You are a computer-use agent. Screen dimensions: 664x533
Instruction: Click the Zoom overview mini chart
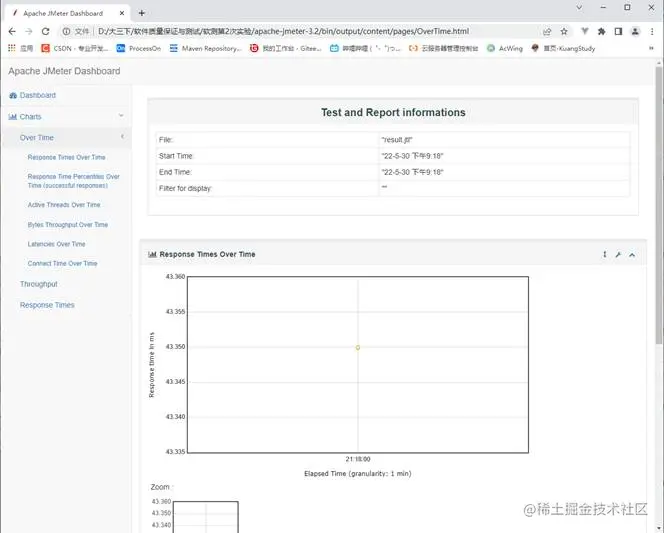point(206,516)
